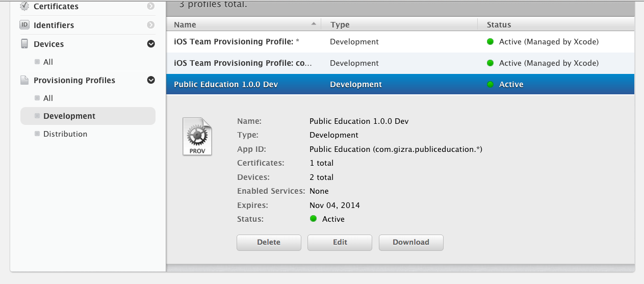The width and height of the screenshot is (644, 284).
Task: Click the Certificates value 1 total
Action: 321,163
